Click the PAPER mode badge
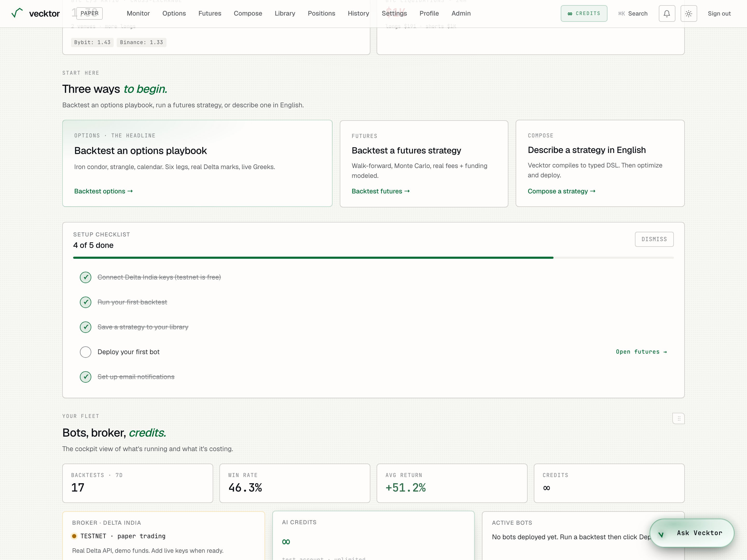Viewport: 747px width, 560px height. pos(89,13)
